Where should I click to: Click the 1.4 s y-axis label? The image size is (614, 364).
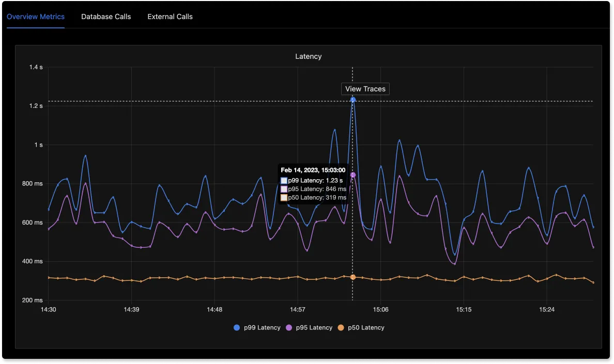pos(36,67)
